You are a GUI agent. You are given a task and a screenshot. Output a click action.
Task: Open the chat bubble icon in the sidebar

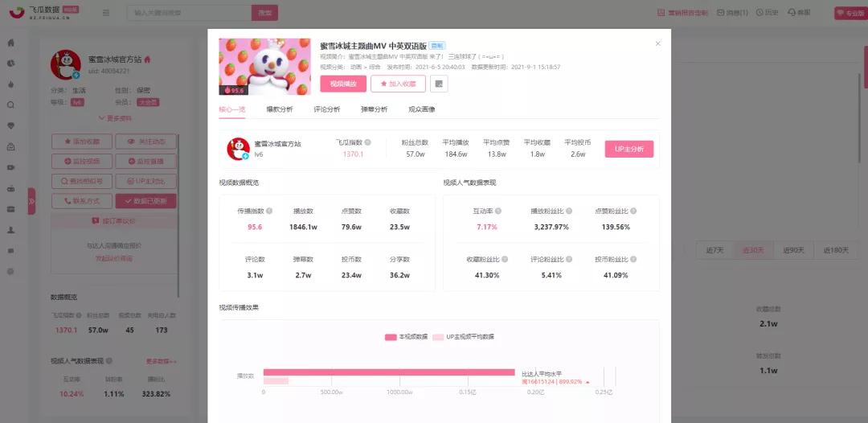(10, 251)
